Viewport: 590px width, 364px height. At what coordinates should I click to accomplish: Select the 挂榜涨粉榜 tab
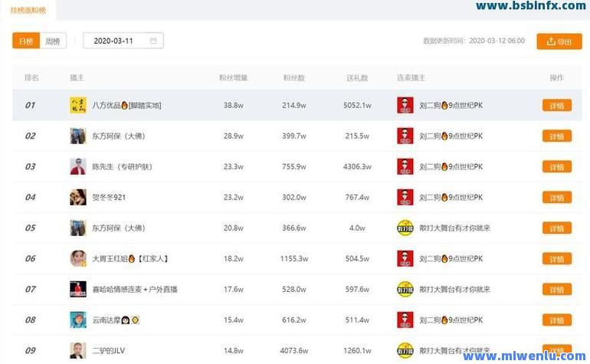point(28,9)
